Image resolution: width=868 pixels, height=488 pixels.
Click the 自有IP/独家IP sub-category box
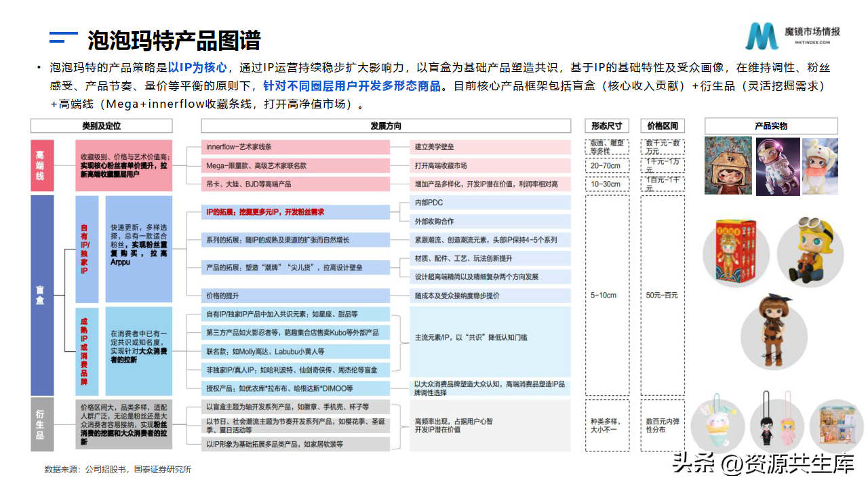(x=86, y=249)
